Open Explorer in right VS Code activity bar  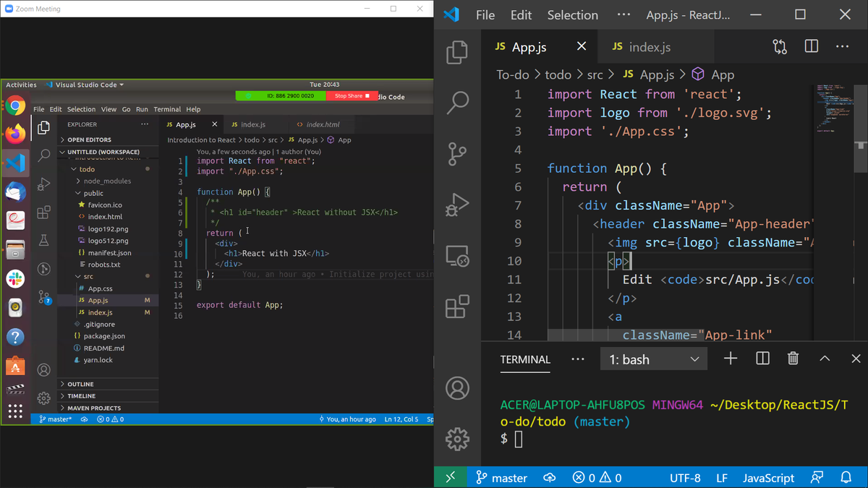(457, 53)
